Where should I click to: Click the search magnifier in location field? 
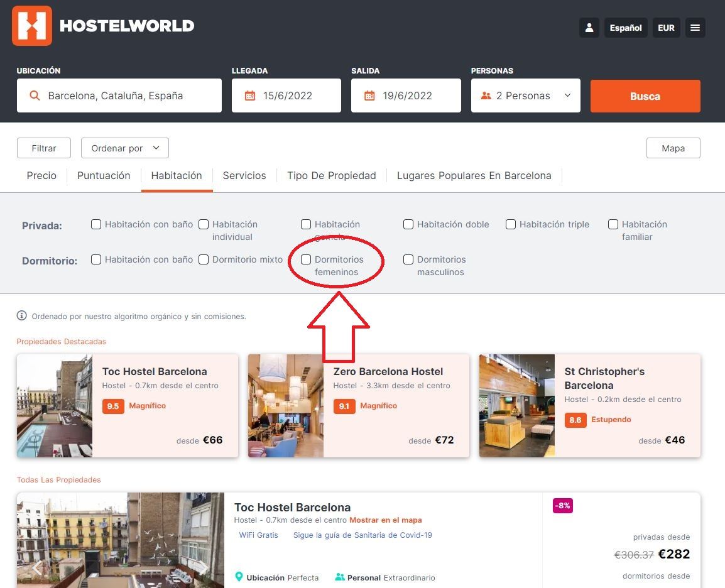point(35,95)
